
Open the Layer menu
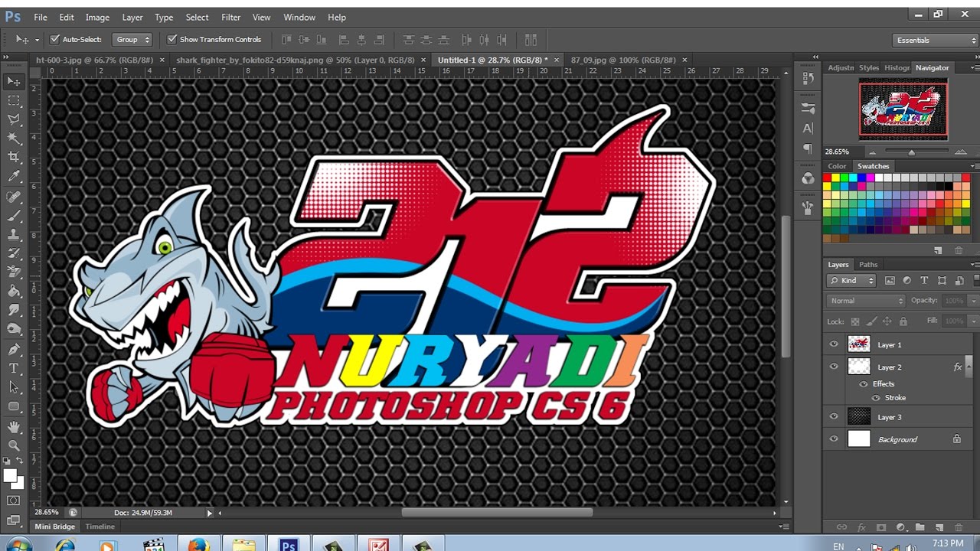[x=132, y=17]
